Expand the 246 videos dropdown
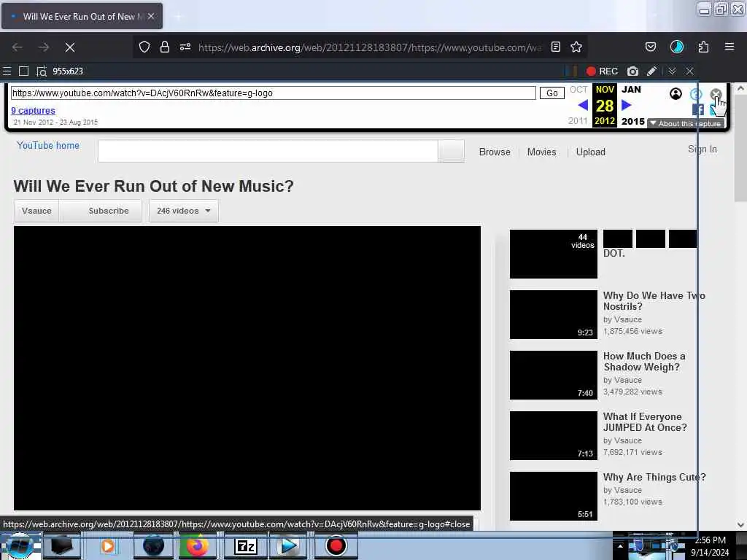747x560 pixels. tap(184, 211)
